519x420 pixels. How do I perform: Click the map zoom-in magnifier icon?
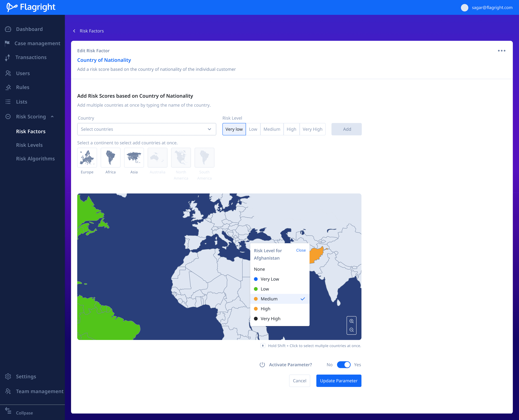(351, 321)
